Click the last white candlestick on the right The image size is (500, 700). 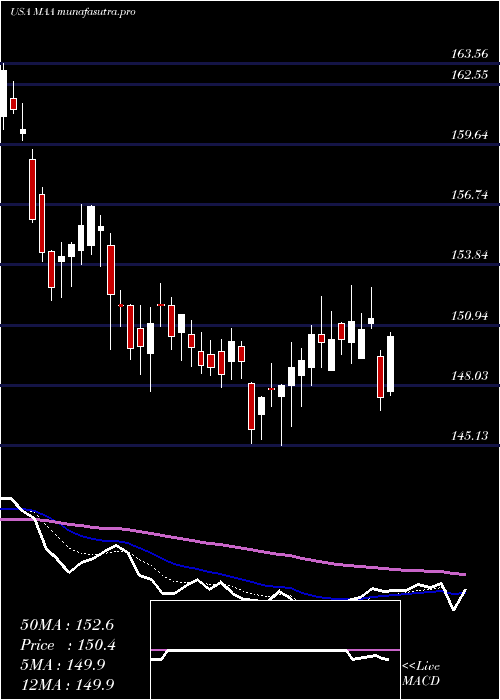(391, 364)
